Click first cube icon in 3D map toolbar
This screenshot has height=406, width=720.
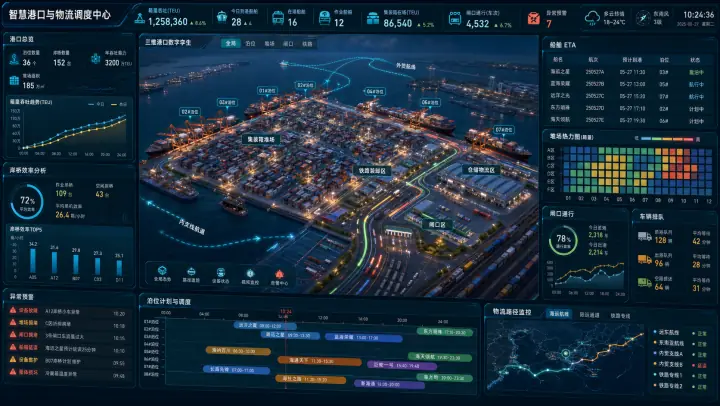162,271
